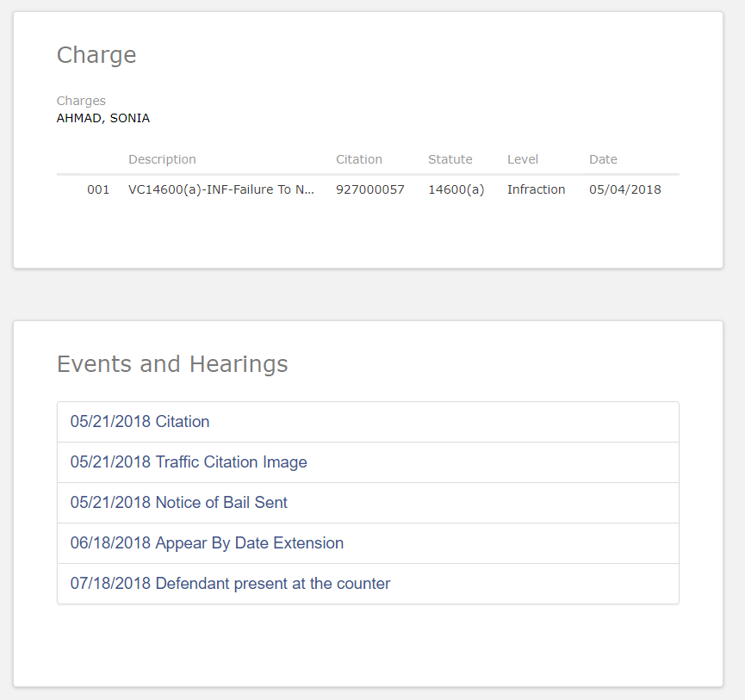Viewport: 745px width, 700px height.
Task: Open the Appear By Date Extension event
Action: [207, 543]
